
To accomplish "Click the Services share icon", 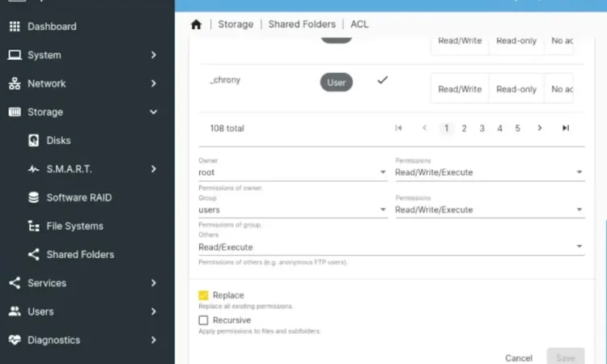I will pos(15,283).
